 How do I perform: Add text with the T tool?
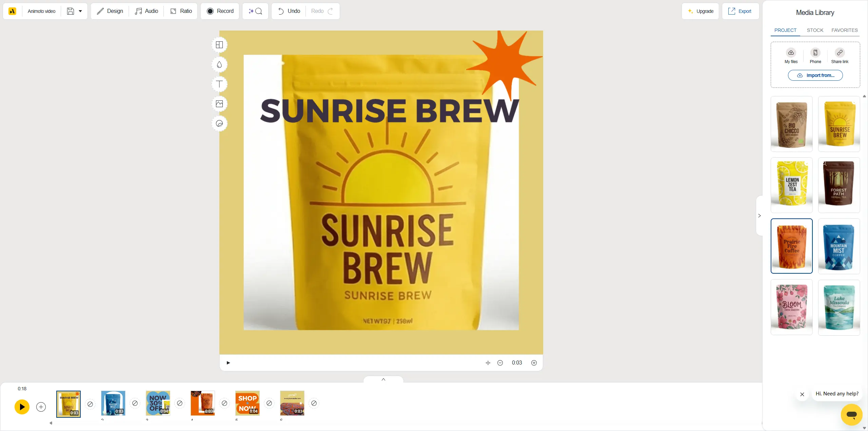coord(219,84)
